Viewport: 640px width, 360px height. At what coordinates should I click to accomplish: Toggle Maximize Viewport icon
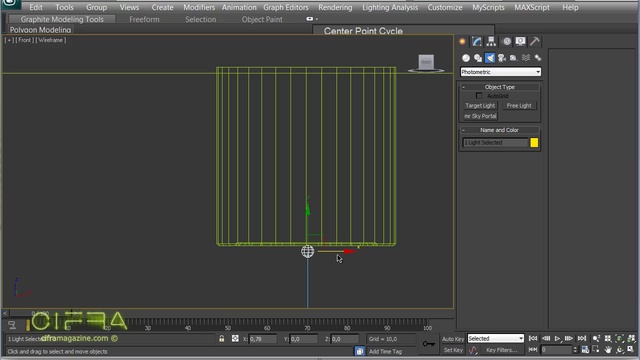(631, 350)
